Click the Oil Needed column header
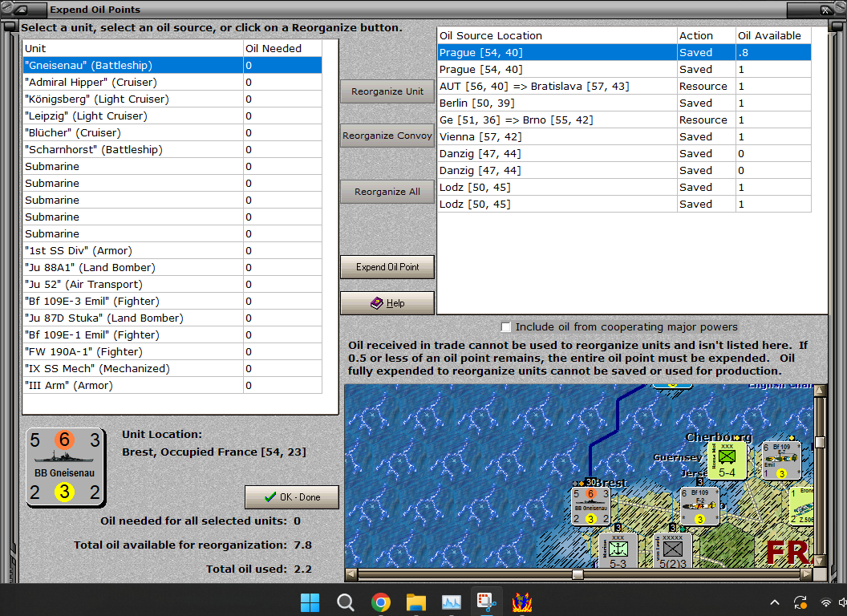Image resolution: width=847 pixels, height=616 pixels. [x=282, y=48]
